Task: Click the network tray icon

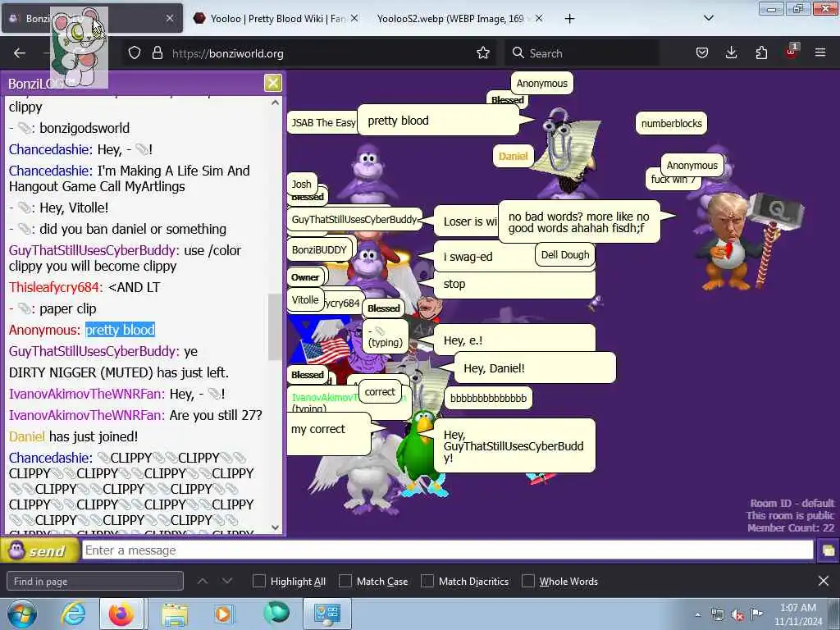Action: tap(717, 614)
